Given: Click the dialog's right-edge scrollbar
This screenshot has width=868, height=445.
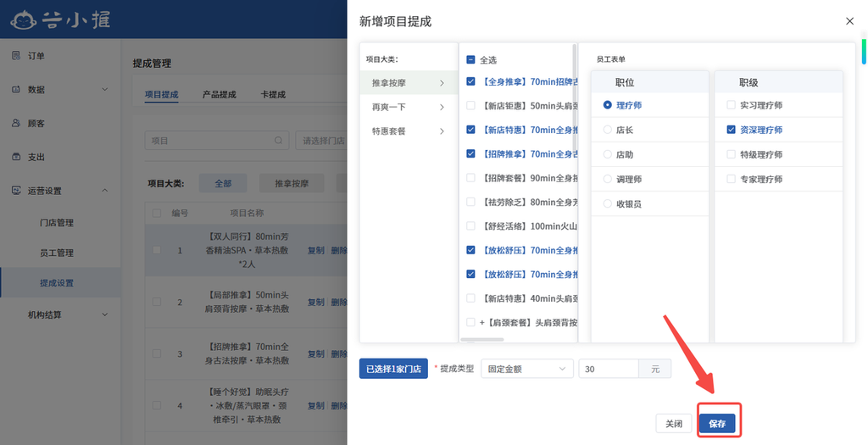Looking at the screenshot, I should click(864, 52).
